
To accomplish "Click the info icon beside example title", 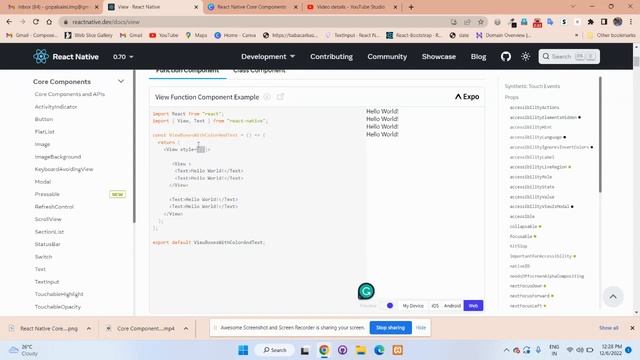I will pos(267,97).
